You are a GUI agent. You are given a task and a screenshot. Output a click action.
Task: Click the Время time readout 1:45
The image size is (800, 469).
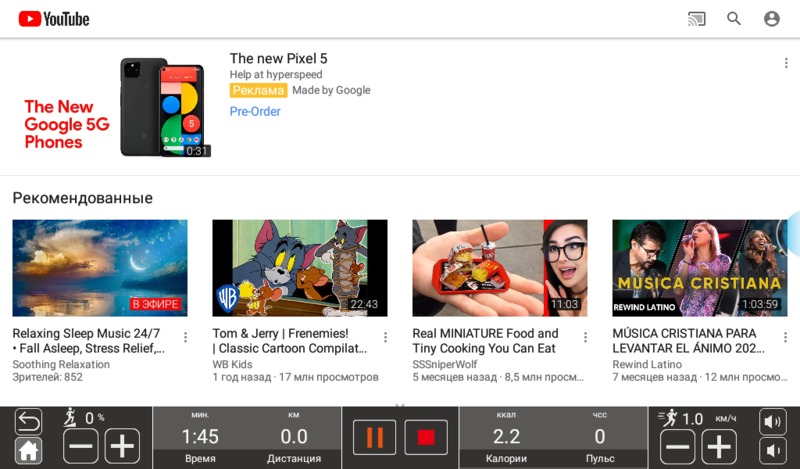tap(200, 437)
